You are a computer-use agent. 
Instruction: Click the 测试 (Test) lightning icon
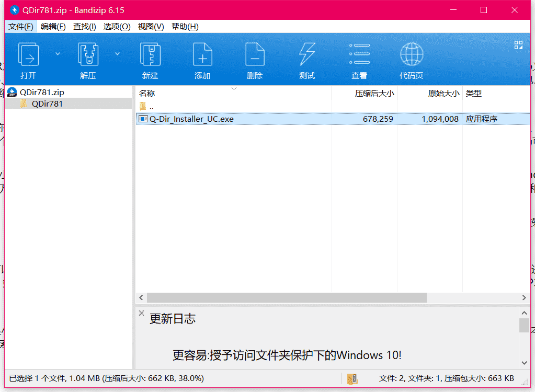point(307,54)
